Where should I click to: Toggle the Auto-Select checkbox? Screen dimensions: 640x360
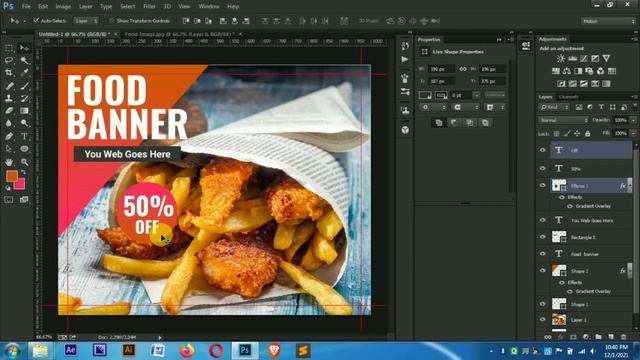(36, 20)
